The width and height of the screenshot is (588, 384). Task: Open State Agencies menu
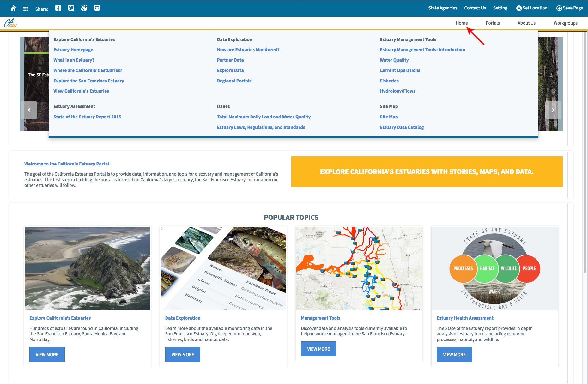[x=442, y=8]
